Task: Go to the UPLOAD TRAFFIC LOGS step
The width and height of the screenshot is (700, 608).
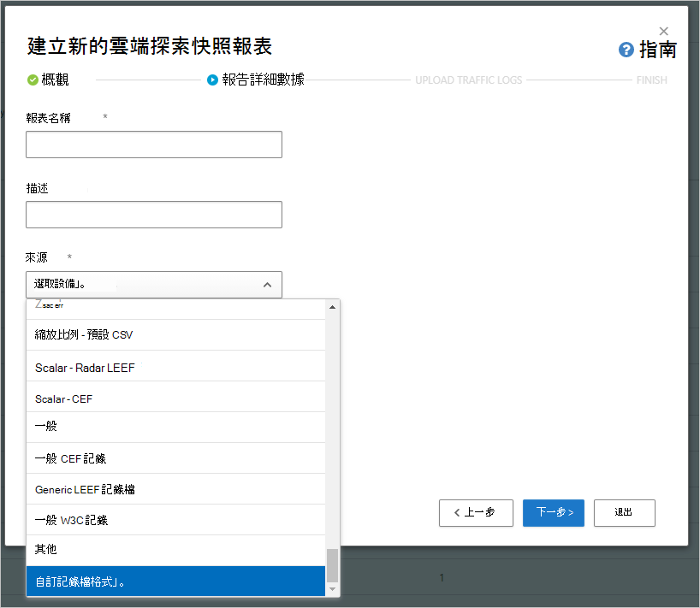Action: (x=468, y=80)
